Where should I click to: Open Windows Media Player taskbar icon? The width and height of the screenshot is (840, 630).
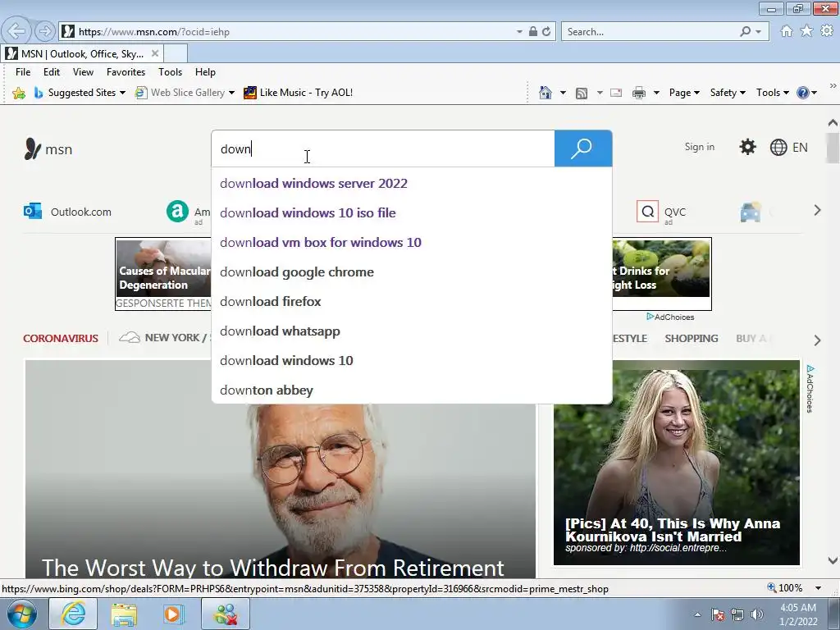coord(173,614)
